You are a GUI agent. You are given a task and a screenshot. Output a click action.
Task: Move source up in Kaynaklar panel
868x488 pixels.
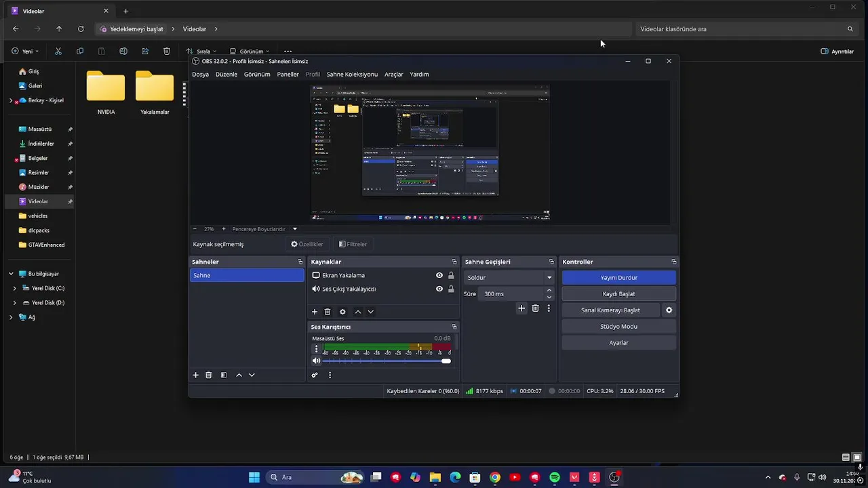coord(358,312)
